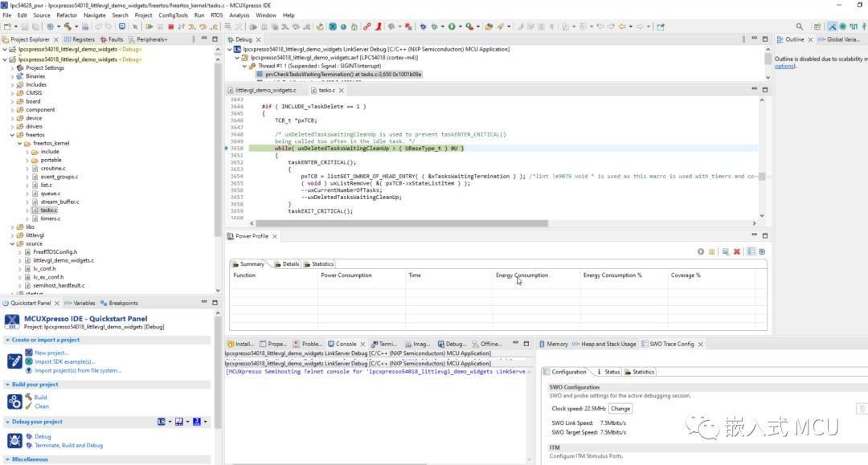Screen dimensions: 868x465
Task: Close the Console view tab
Action: point(362,344)
